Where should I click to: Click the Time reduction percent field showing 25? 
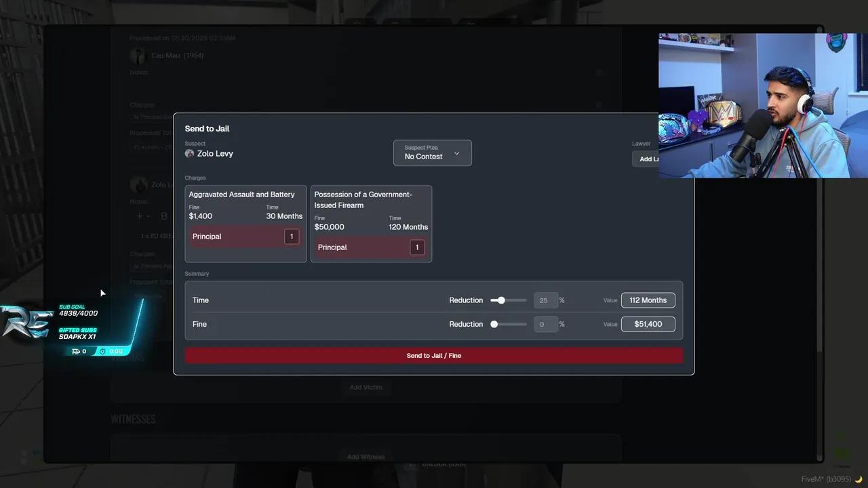(546, 300)
